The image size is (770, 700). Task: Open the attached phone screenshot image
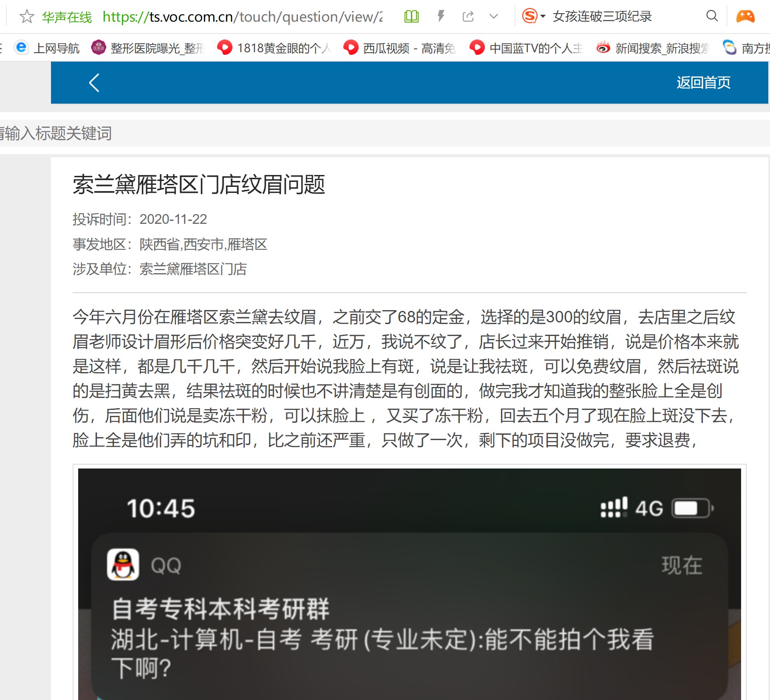point(410,584)
